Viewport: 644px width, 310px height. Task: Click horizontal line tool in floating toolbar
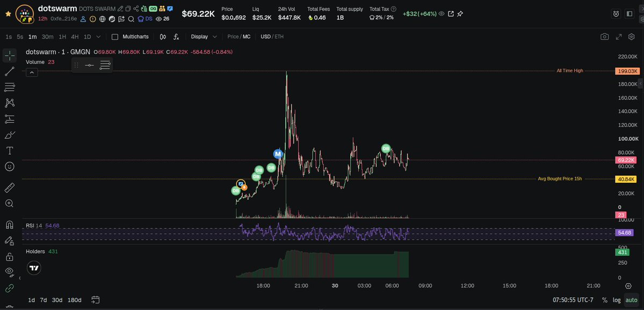tap(89, 65)
